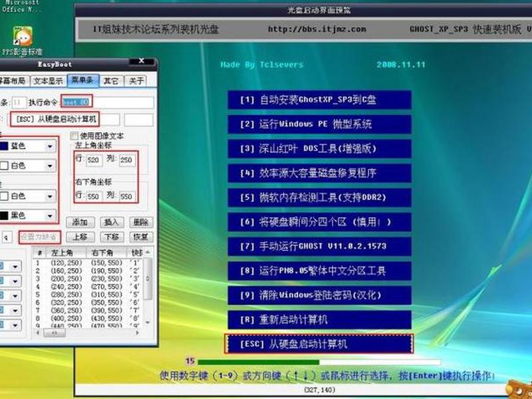
Task: Click the 左上角坐标 列 field showing 250
Action: coord(127,160)
